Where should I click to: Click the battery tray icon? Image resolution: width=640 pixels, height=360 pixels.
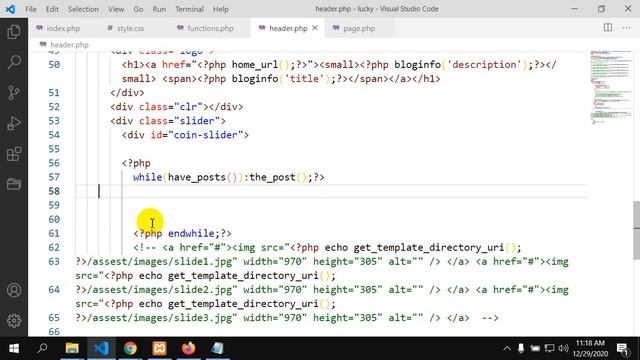pos(535,349)
